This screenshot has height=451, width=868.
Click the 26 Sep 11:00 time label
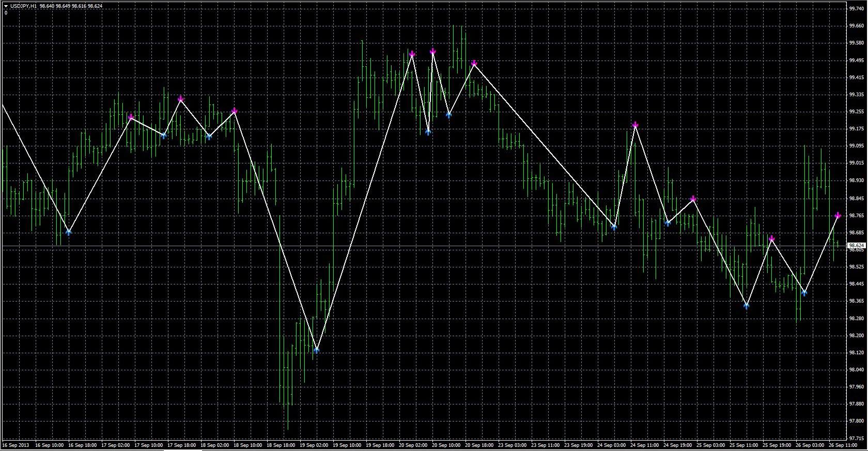[843, 445]
